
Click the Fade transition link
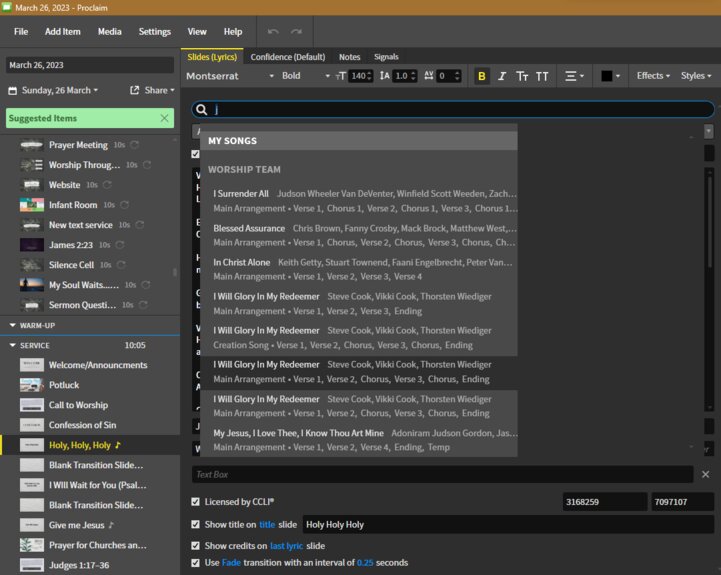[x=231, y=563]
